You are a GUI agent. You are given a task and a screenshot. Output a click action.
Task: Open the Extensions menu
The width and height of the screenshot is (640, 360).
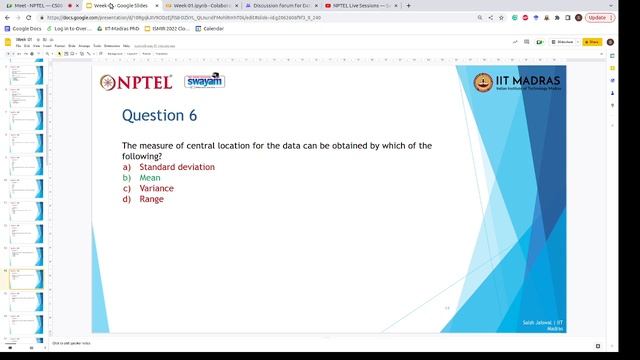[112, 46]
